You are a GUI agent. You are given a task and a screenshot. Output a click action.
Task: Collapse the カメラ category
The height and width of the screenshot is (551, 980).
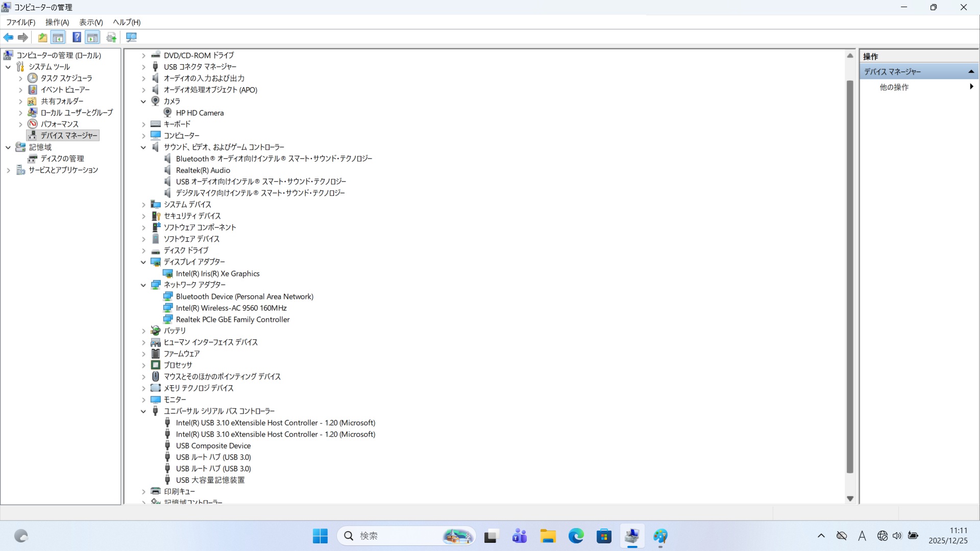pos(143,102)
